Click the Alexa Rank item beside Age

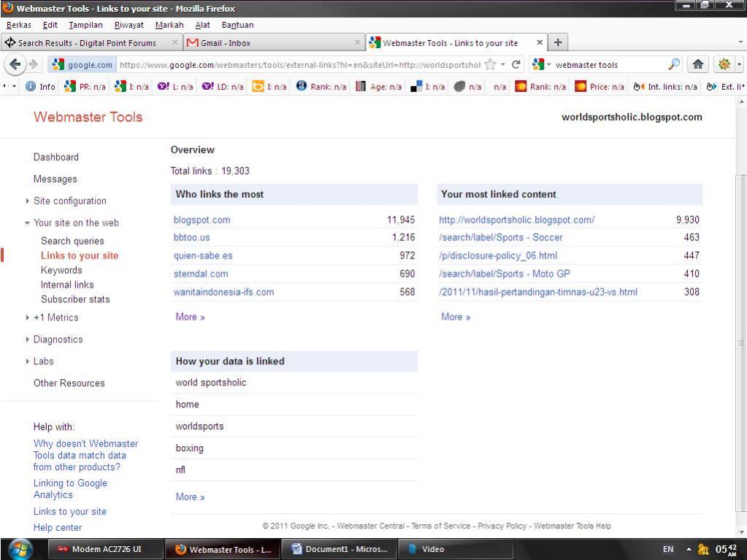(321, 87)
